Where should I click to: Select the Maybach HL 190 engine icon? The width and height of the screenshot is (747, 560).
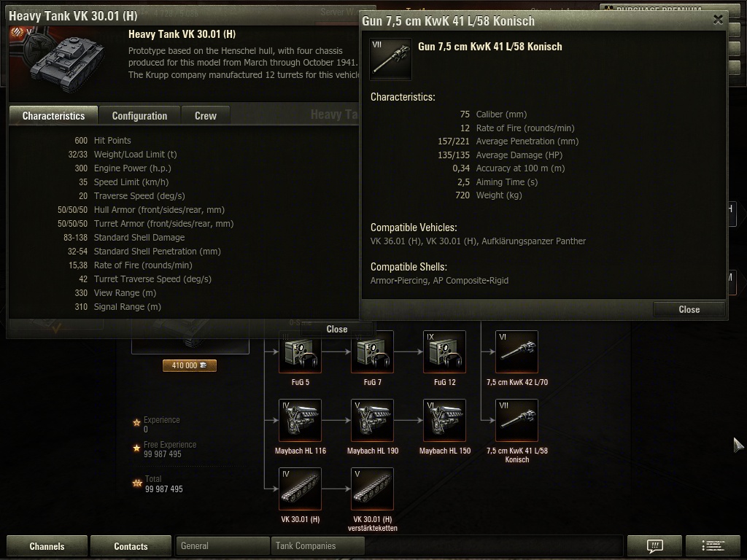click(373, 421)
